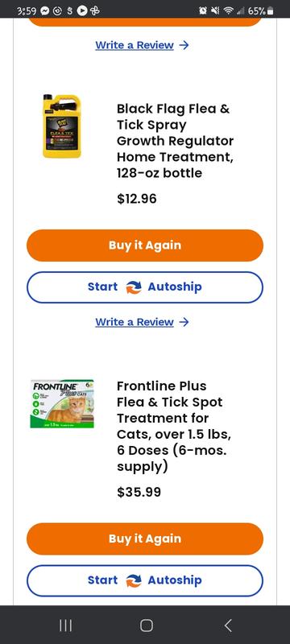Buy the Black Flag spray again
290x644 pixels.
[144, 246]
